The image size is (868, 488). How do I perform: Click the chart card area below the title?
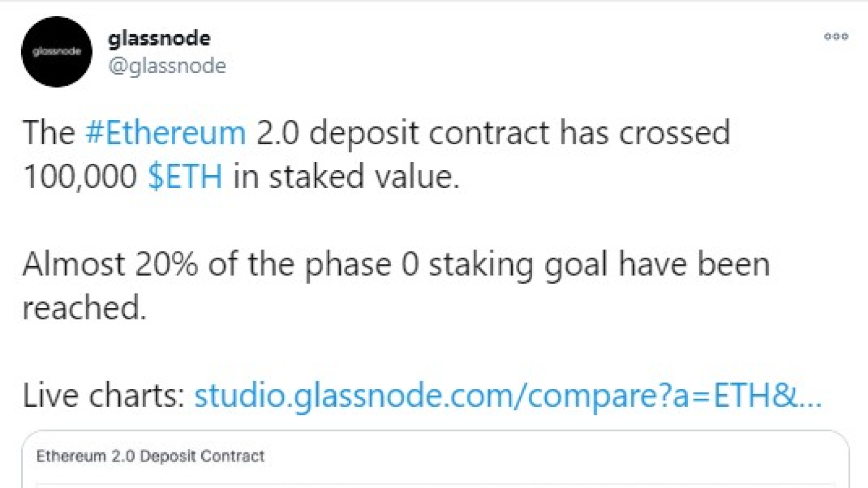(x=435, y=485)
